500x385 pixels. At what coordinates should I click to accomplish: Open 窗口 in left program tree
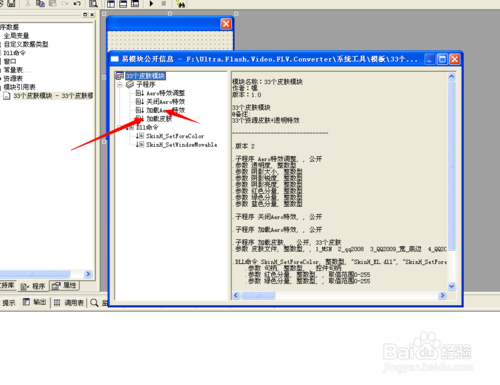click(10, 61)
